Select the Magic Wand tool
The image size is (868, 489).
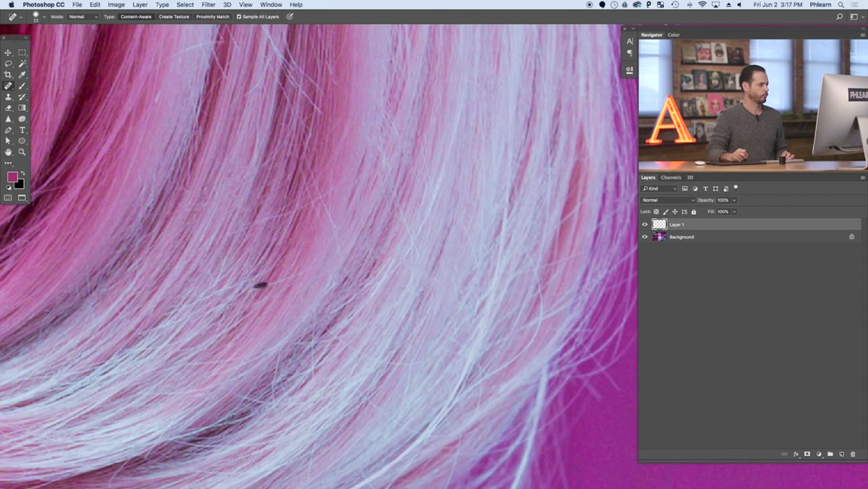pyautogui.click(x=22, y=64)
